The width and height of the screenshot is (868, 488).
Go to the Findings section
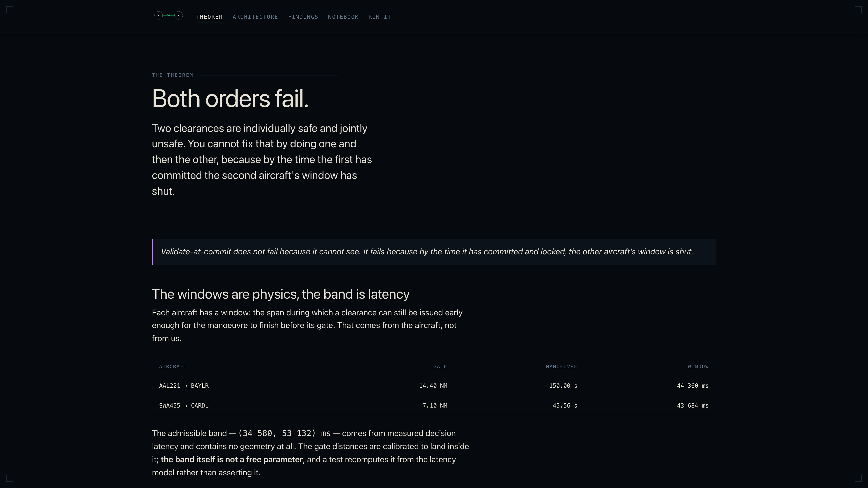pyautogui.click(x=303, y=17)
